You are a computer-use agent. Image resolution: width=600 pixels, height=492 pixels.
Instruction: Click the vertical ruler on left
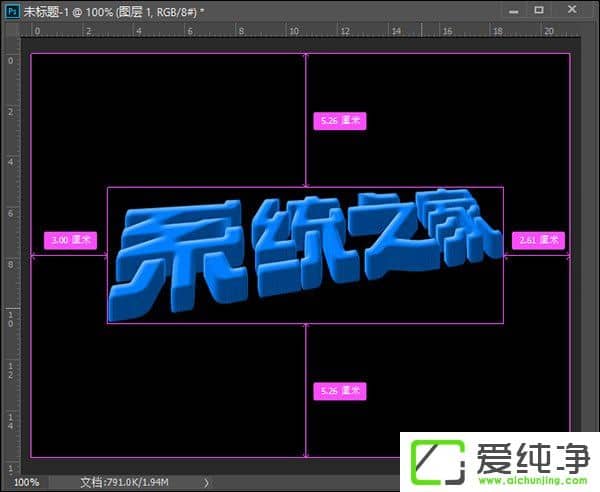tap(11, 250)
